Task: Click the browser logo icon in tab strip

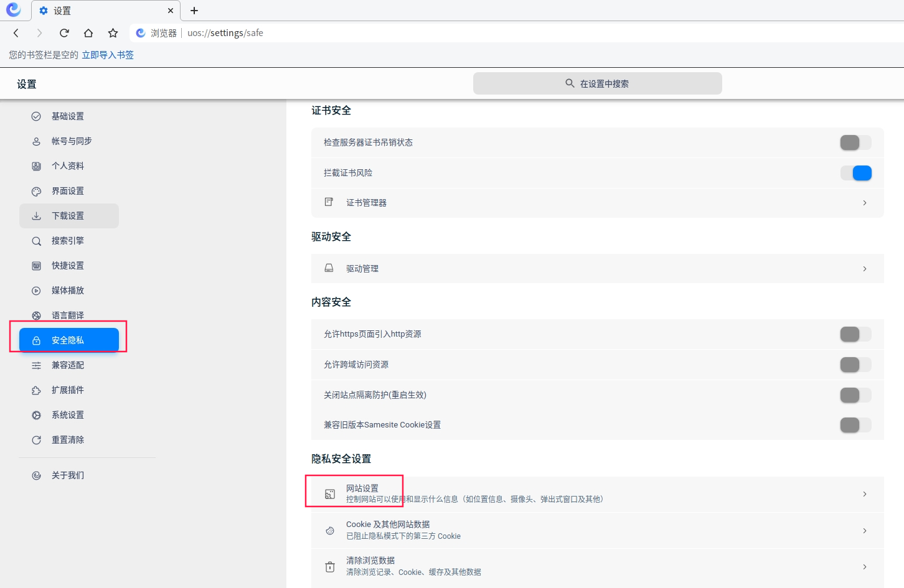Action: [13, 10]
